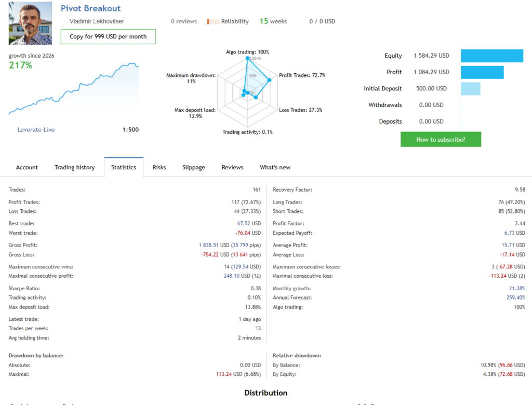The image size is (532, 405).
Task: Click the Profit value 1 084.29 USD
Action: coord(431,72)
